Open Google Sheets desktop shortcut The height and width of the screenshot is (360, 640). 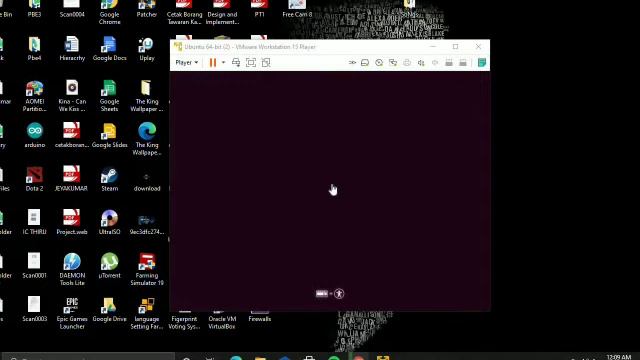point(109,96)
